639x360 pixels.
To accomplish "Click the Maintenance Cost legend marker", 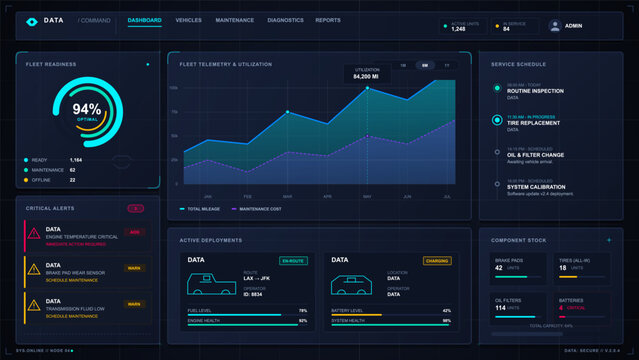I will [234, 209].
